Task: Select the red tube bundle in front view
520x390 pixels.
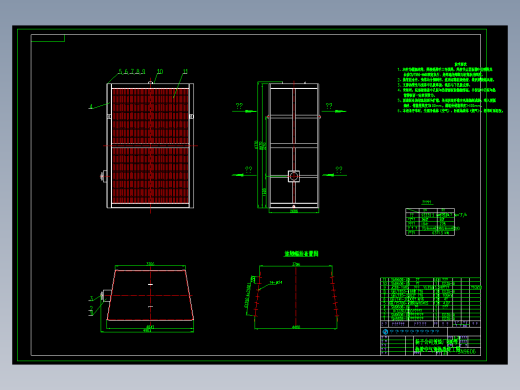Action: point(150,146)
